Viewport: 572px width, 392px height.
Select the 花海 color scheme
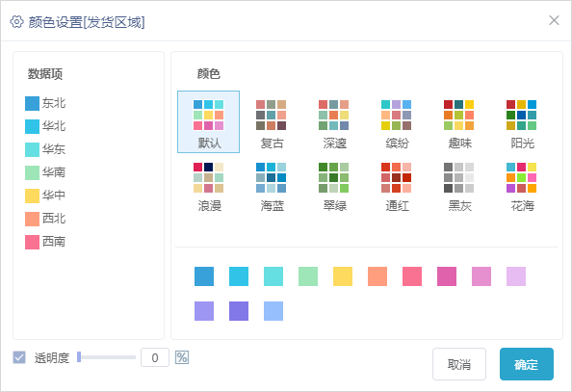tap(521, 185)
